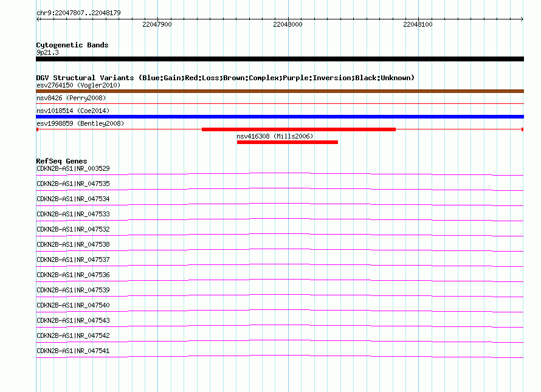Open the DGV Structural Variants track title

[226, 78]
